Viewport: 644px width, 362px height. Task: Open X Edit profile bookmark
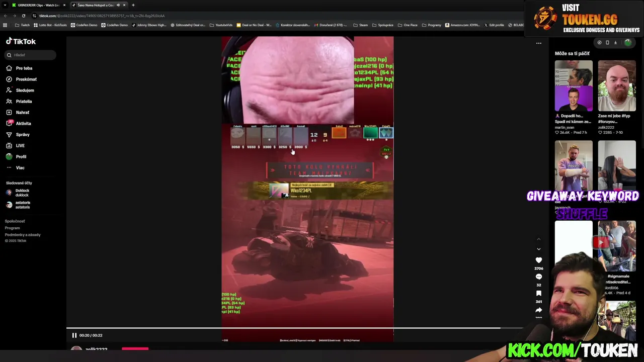[494, 25]
